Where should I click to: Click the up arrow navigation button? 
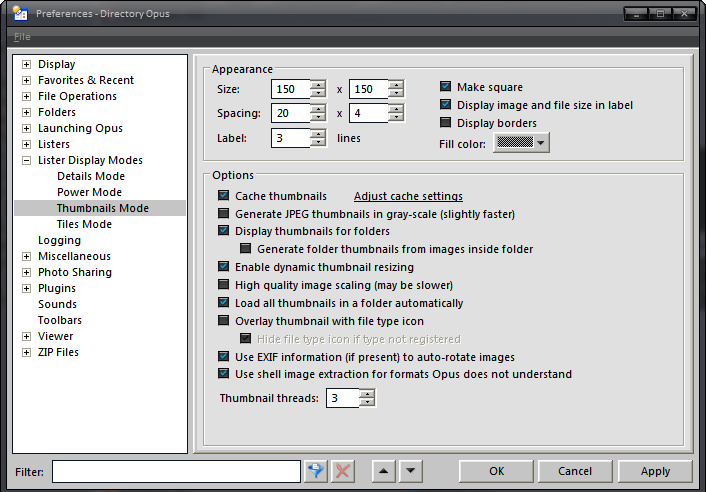[x=384, y=471]
